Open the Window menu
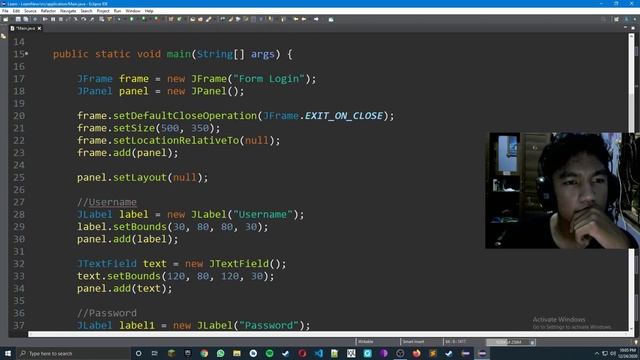 [133, 11]
